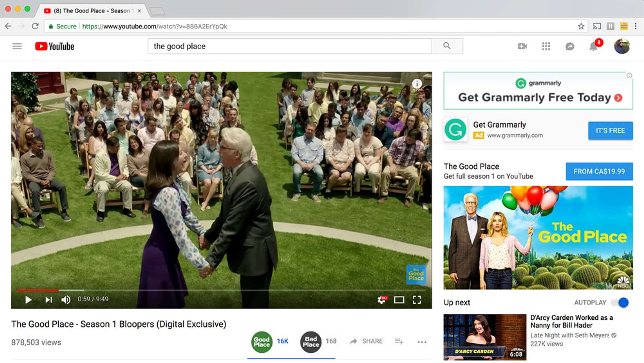Like with the Good Place button
This screenshot has width=644, height=363.
click(262, 342)
